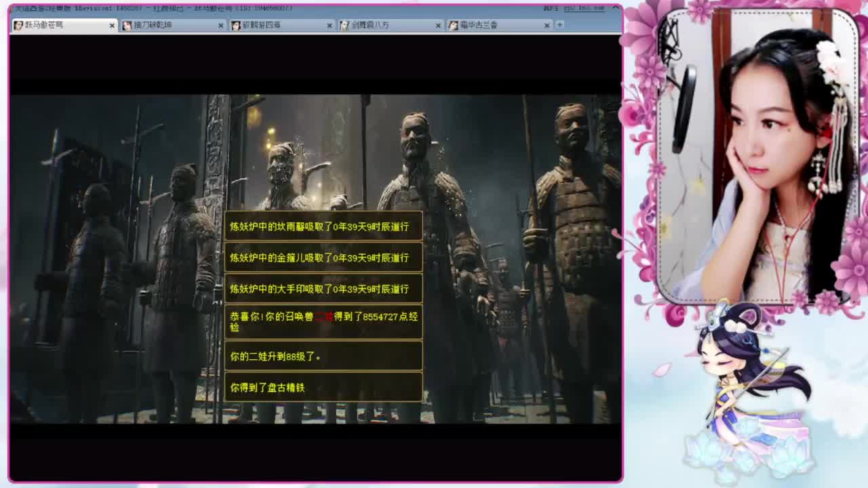Image resolution: width=868 pixels, height=488 pixels.
Task: Click the 坎雨翳 absorbed cultivation message
Action: [x=323, y=226]
